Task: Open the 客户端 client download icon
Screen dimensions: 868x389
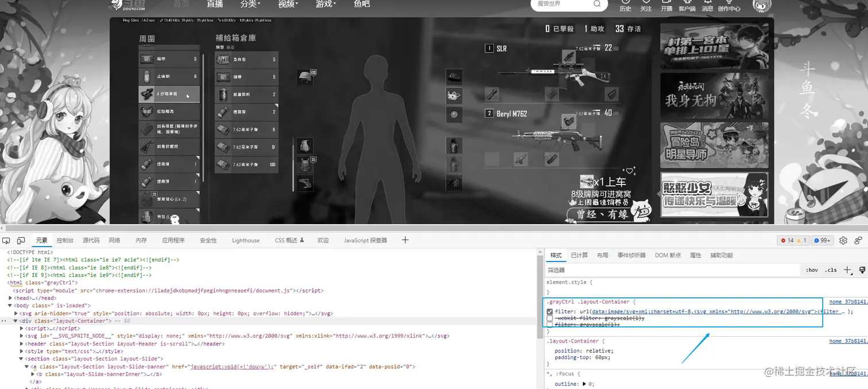Action: pos(687,6)
